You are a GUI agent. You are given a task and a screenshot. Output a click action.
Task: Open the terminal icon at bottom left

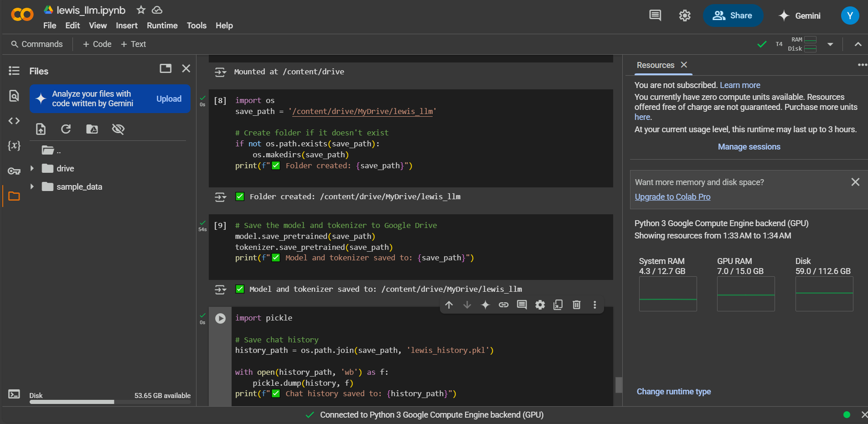point(14,394)
